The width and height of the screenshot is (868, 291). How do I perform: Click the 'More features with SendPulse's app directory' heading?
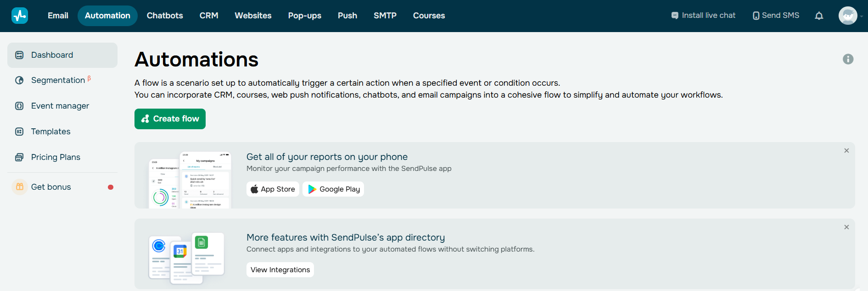click(x=346, y=237)
